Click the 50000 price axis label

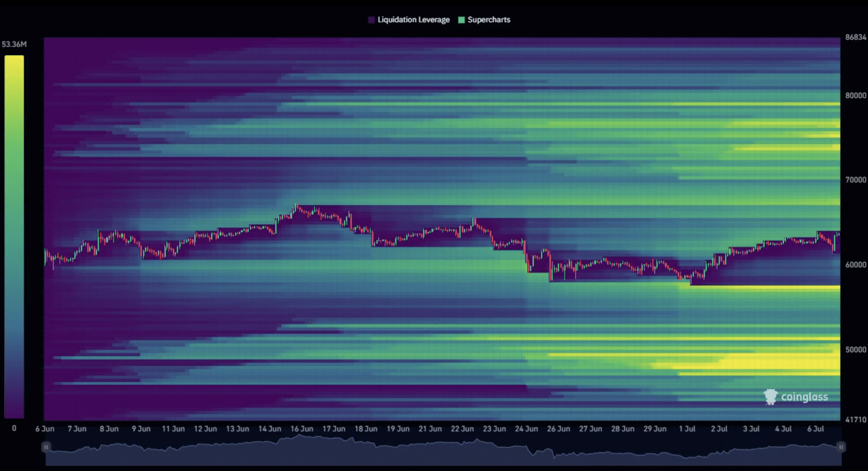click(856, 350)
